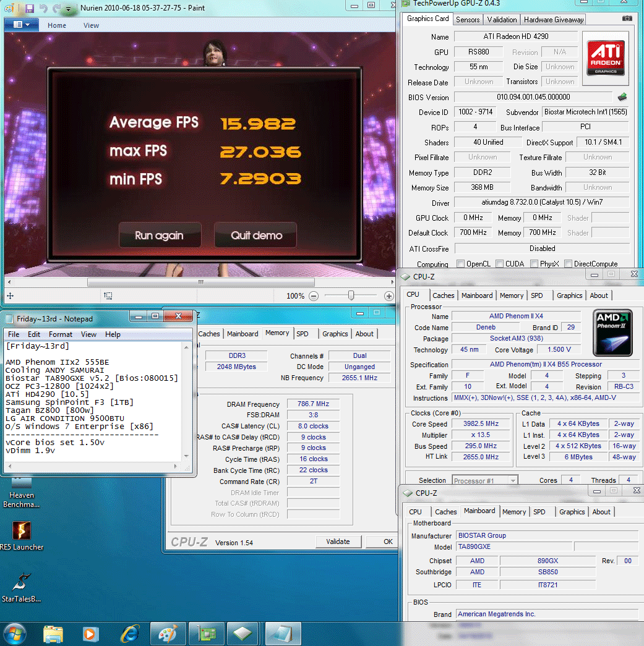
Task: Open the StarTalesB desktop icon
Action: click(22, 587)
